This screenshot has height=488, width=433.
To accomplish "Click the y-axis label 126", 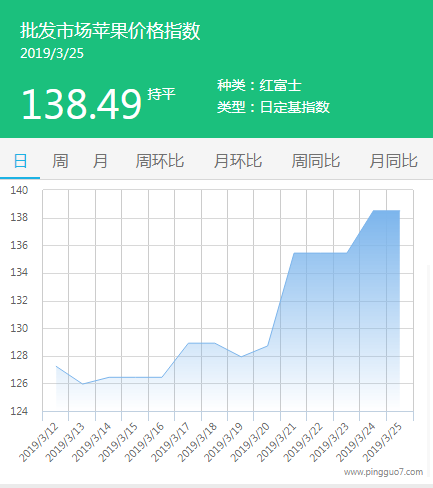I will pos(19,383).
